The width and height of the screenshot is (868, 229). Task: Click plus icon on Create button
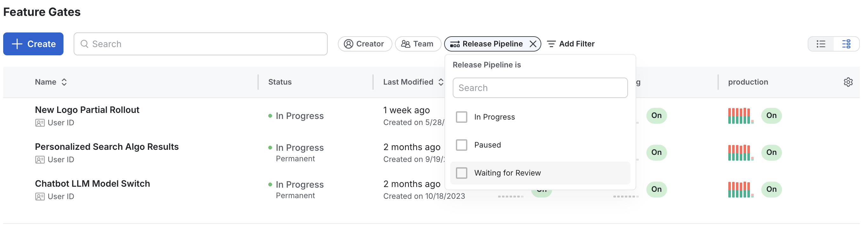[x=17, y=44]
